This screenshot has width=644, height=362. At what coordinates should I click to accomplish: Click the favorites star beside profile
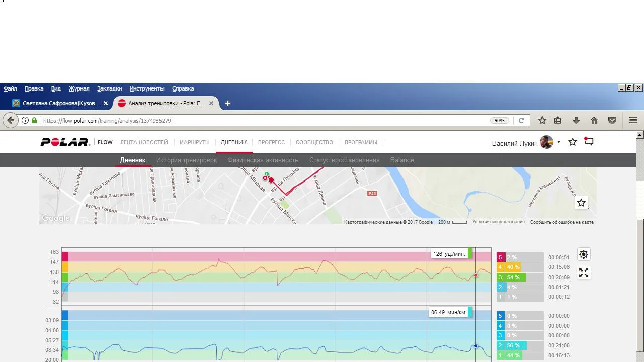tap(573, 142)
